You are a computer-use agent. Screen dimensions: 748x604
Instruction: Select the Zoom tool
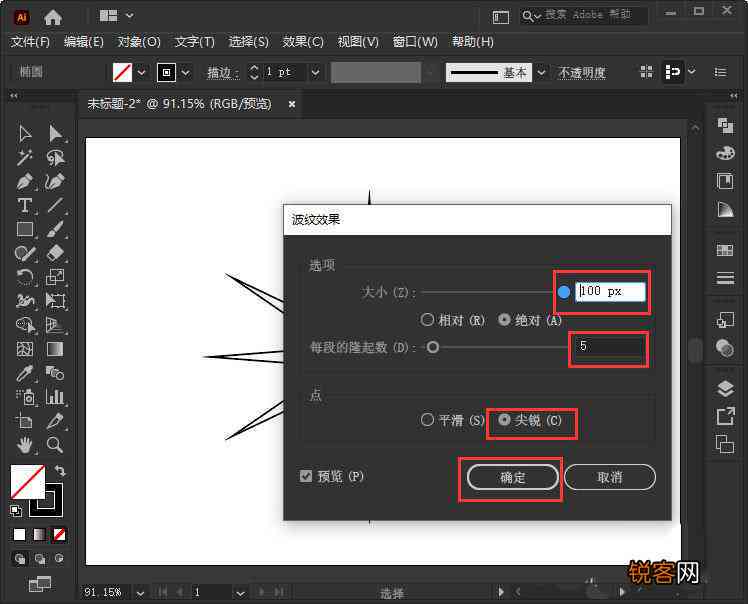pyautogui.click(x=55, y=445)
